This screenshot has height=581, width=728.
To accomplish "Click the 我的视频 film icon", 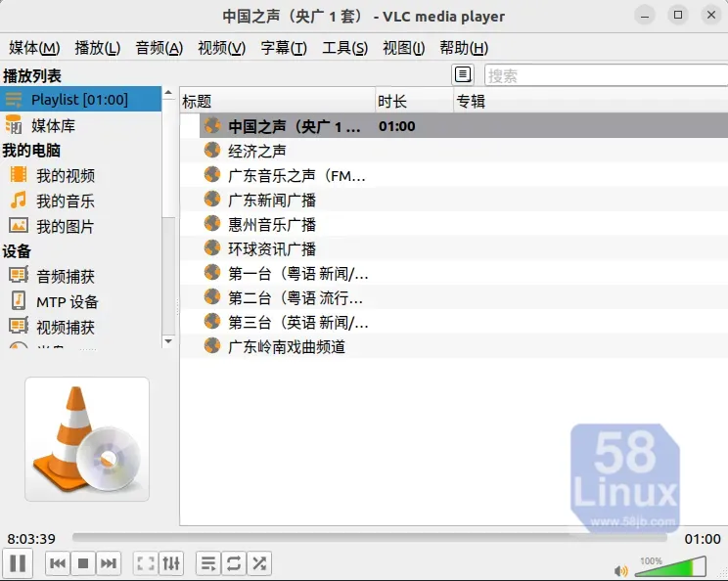I will 19,174.
